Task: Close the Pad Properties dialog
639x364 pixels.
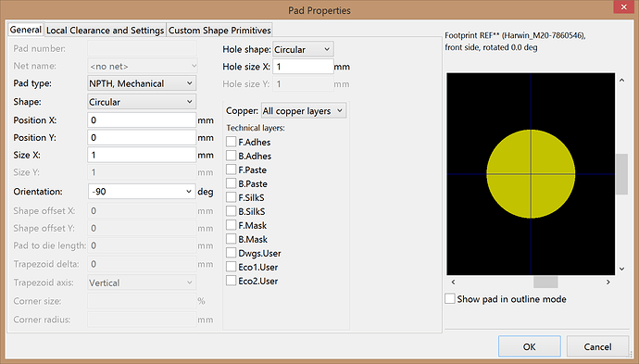Action: [623, 6]
